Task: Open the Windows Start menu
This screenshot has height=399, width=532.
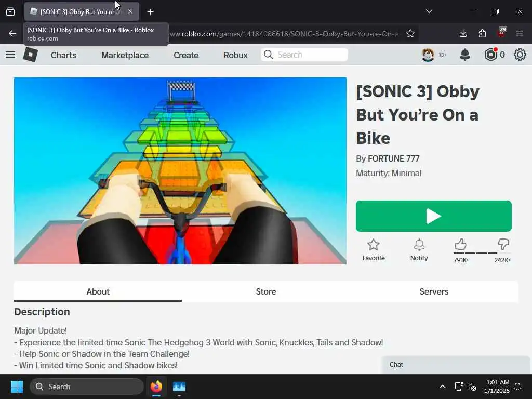Action: (17, 387)
